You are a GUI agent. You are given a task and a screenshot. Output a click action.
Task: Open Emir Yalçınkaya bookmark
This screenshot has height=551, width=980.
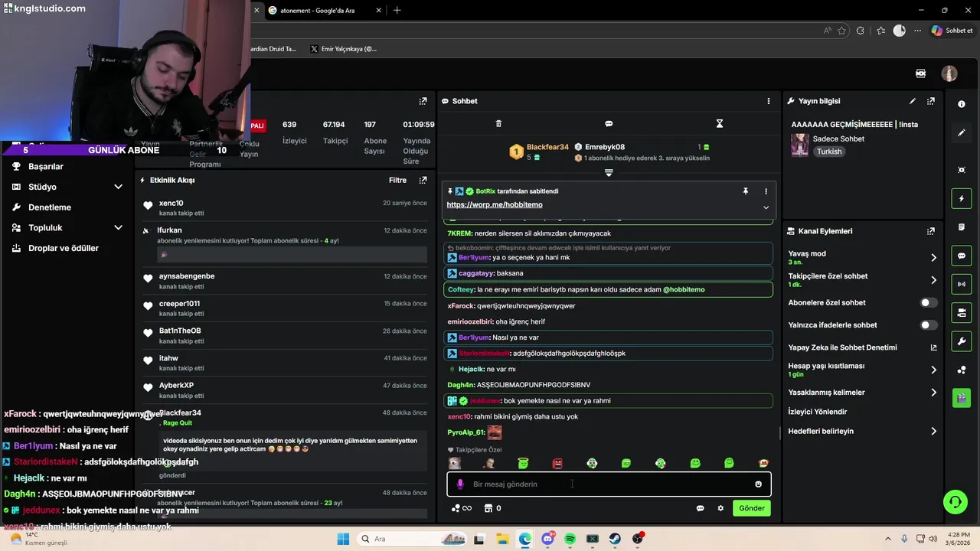(344, 49)
